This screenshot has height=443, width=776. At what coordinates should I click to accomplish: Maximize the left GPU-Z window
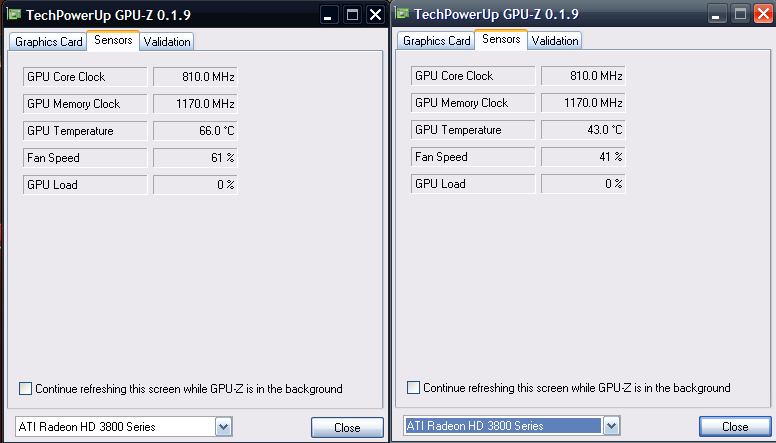click(x=352, y=15)
